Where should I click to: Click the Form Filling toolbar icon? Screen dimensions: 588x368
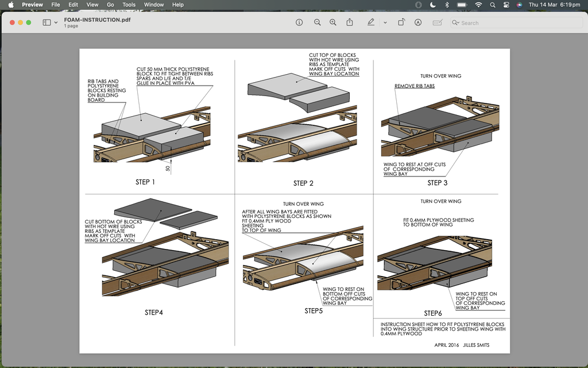click(x=438, y=22)
